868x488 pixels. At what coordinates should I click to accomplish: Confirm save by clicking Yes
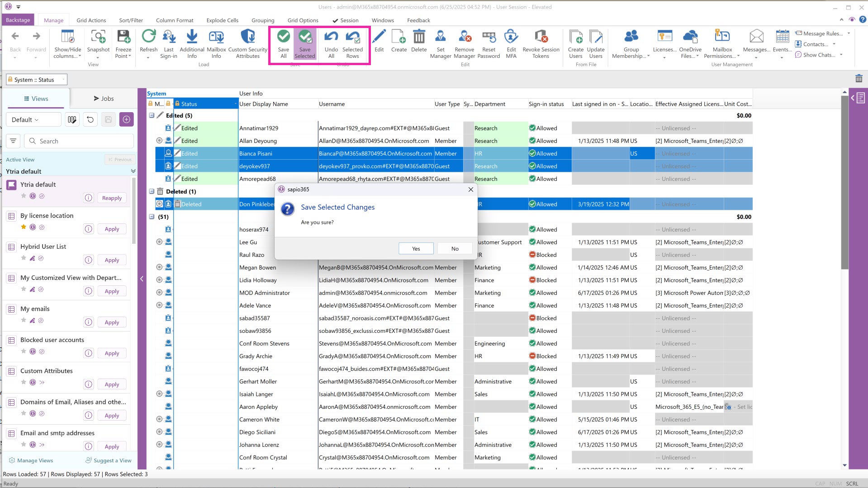point(416,249)
